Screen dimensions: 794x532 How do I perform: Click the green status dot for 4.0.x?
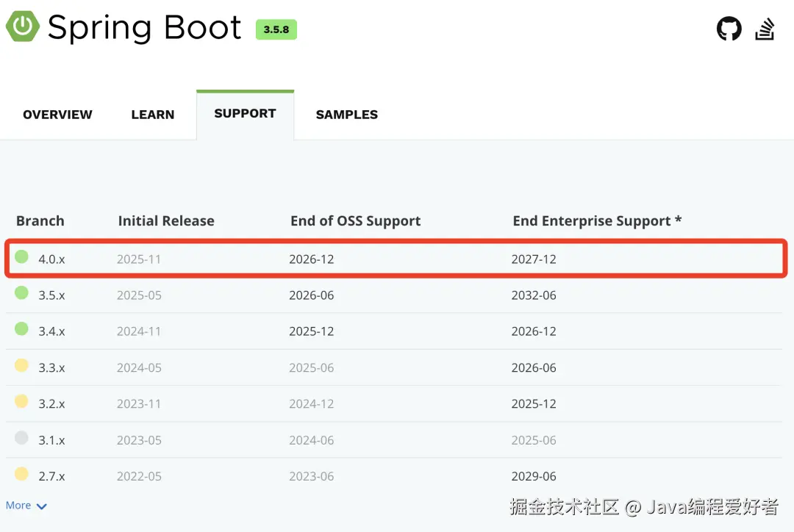pos(22,257)
